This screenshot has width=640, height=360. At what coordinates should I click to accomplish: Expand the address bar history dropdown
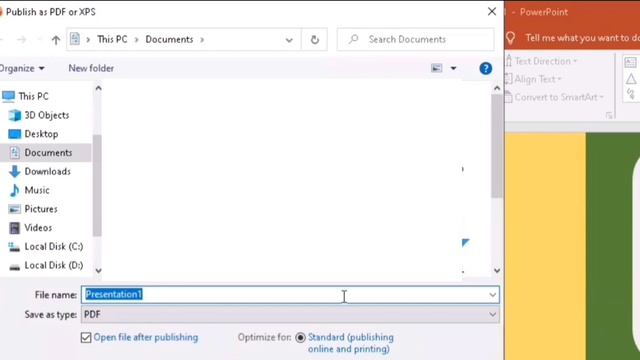click(289, 40)
